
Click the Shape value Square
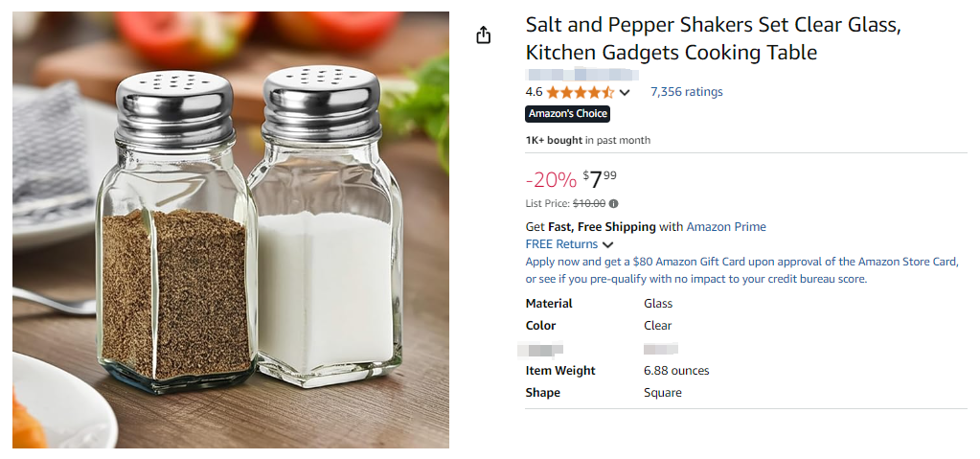662,393
